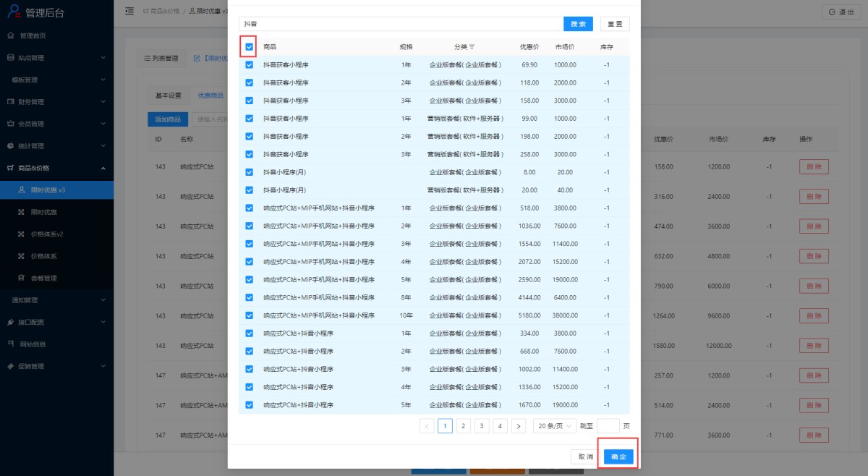Screen dimensions: 868x476
Task: Open the 列表管理 tab
Action: [x=161, y=59]
